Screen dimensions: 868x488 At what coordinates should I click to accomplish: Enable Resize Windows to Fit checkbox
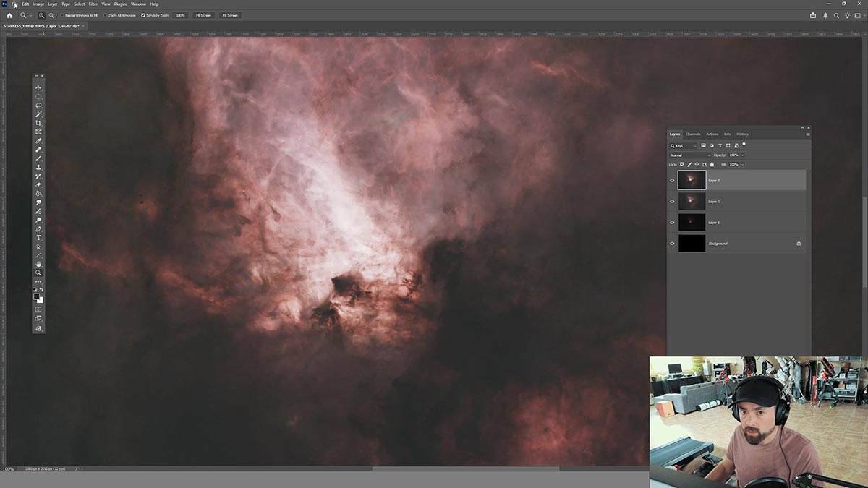pos(63,15)
